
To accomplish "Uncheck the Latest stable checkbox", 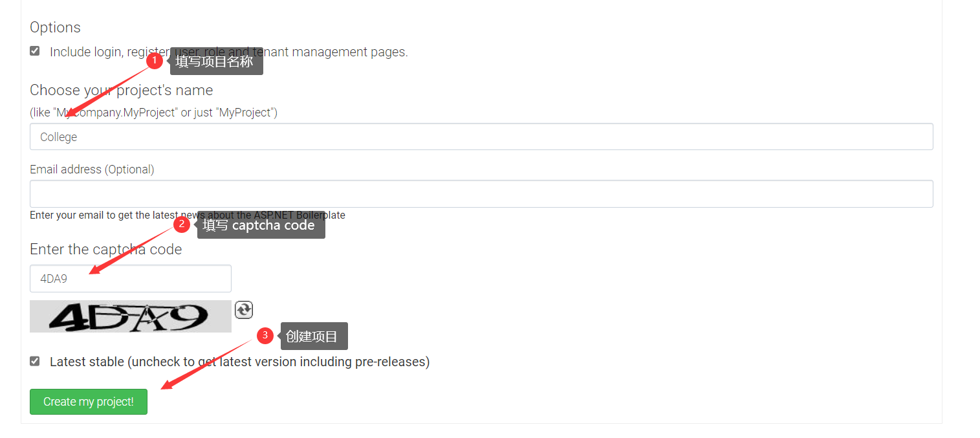I will point(35,361).
